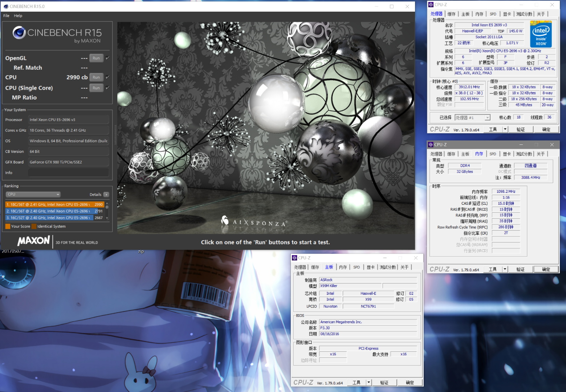This screenshot has height=392, width=566.
Task: Open the File menu in Cinebench
Action: coord(6,16)
